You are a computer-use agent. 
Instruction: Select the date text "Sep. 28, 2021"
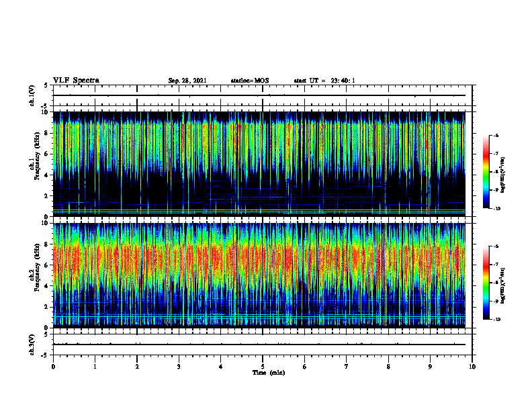(187, 81)
